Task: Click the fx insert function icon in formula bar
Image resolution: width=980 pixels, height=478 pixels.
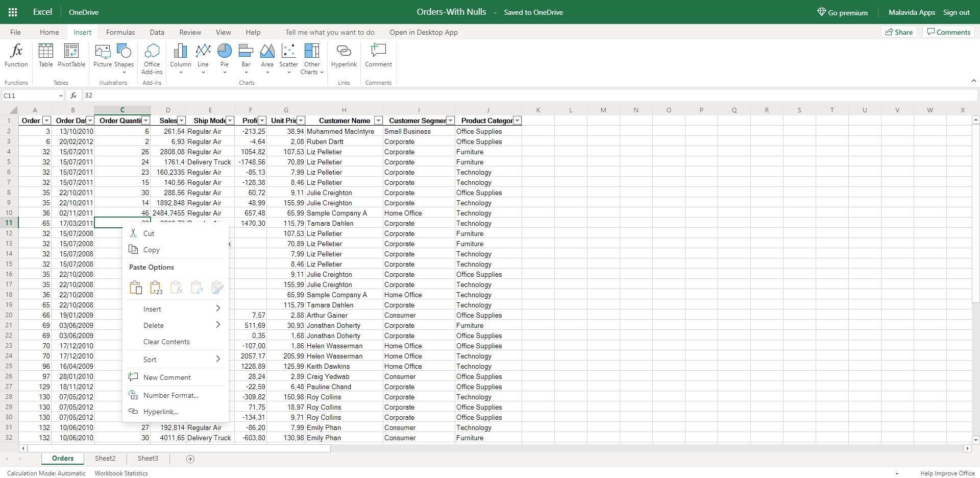Action: 73,95
